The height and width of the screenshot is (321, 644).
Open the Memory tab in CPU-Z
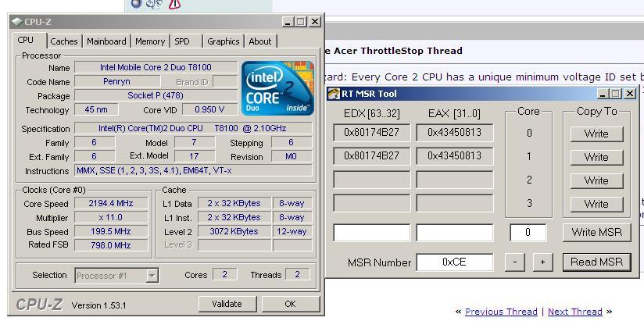tap(150, 41)
